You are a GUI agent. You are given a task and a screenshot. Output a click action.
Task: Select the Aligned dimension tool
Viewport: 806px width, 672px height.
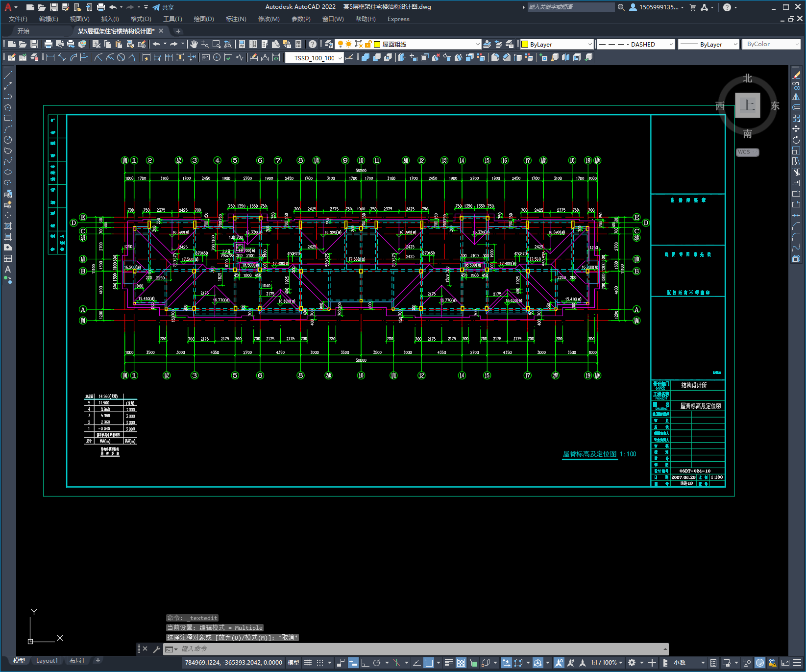coord(62,57)
